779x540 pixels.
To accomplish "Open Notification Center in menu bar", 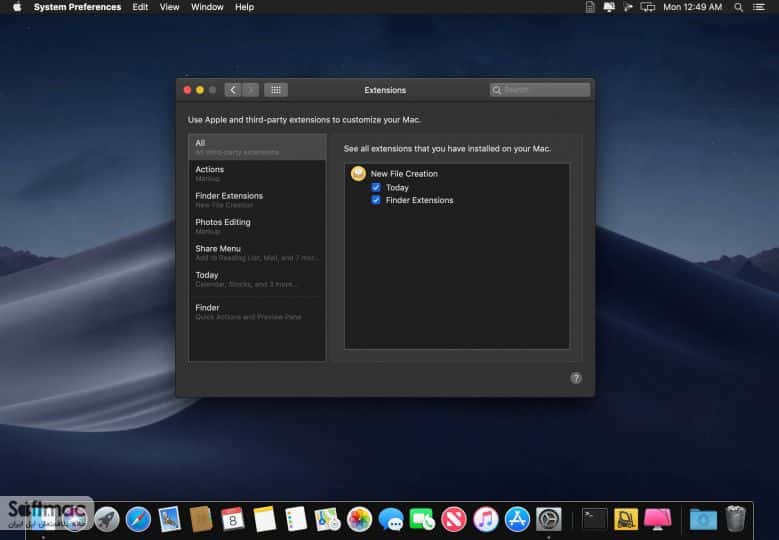I will click(x=759, y=7).
